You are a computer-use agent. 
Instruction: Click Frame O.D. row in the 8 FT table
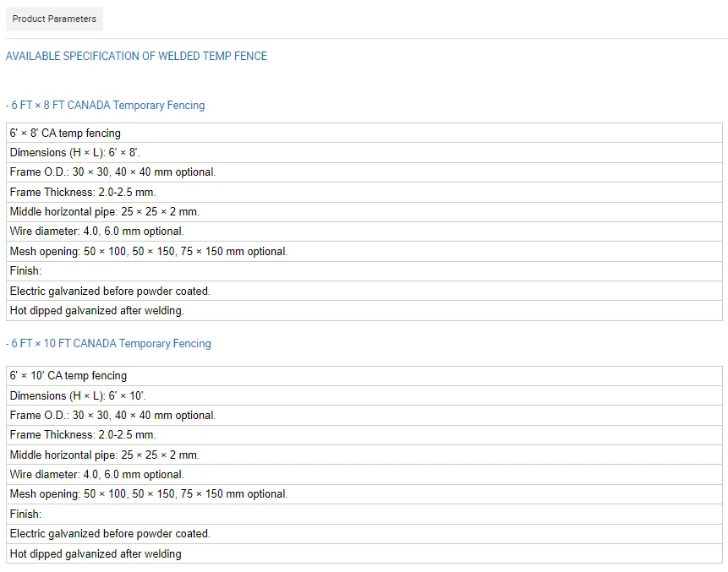[x=112, y=172]
